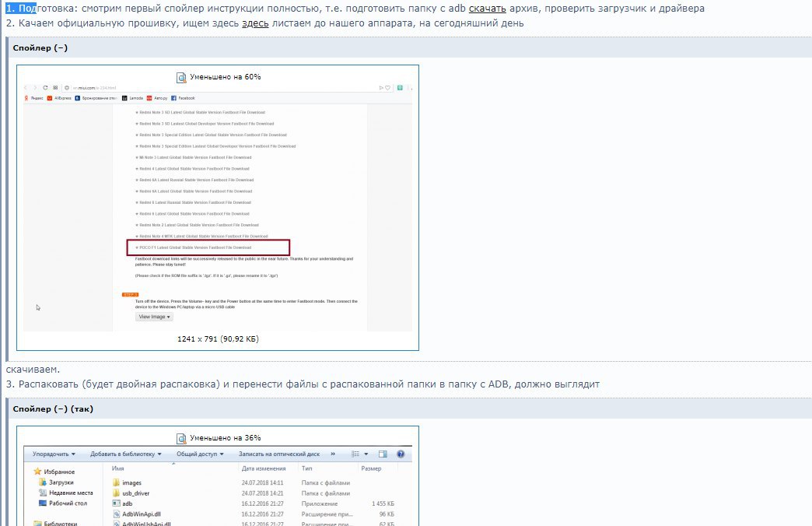The height and width of the screenshot is (526, 812).
Task: Click the AliExpress bookmark icon in embedded browser
Action: (x=50, y=98)
